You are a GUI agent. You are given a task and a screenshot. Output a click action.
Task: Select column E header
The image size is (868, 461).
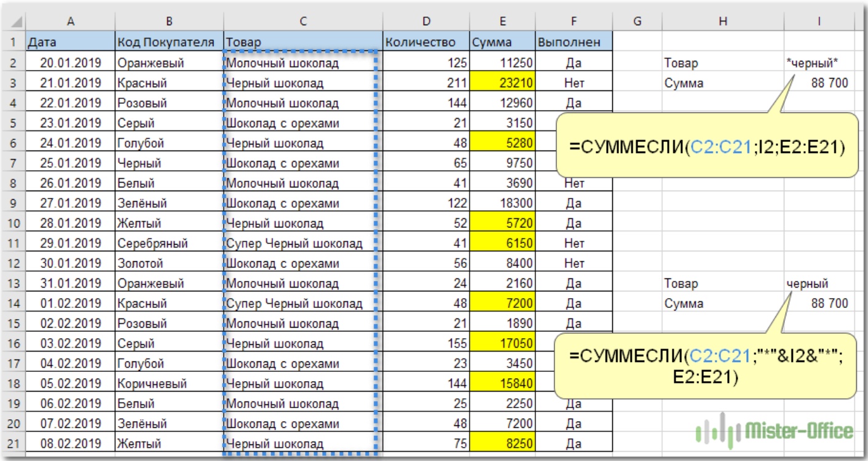(x=502, y=21)
